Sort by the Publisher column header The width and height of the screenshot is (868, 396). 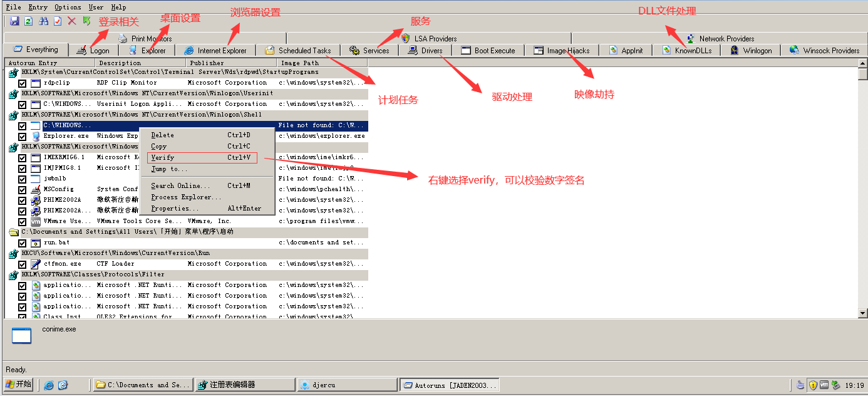(207, 63)
